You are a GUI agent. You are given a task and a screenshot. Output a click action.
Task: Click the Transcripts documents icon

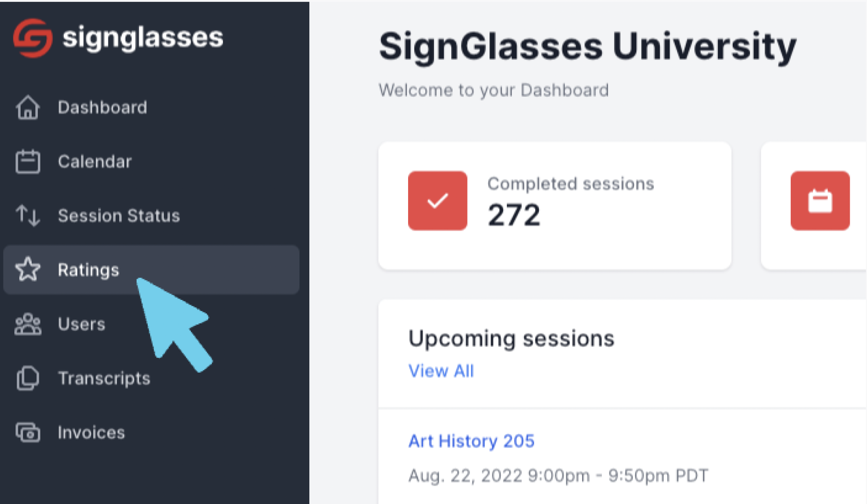(28, 378)
